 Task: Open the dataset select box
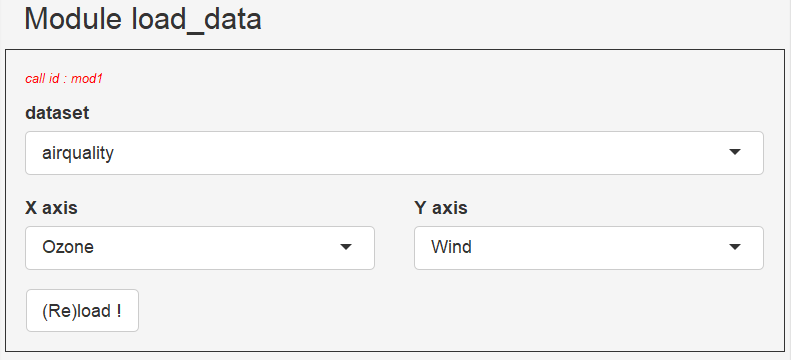[x=394, y=153]
